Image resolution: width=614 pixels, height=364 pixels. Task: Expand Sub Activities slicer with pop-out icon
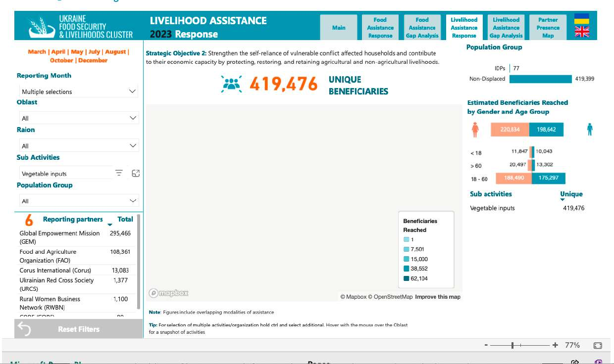136,173
